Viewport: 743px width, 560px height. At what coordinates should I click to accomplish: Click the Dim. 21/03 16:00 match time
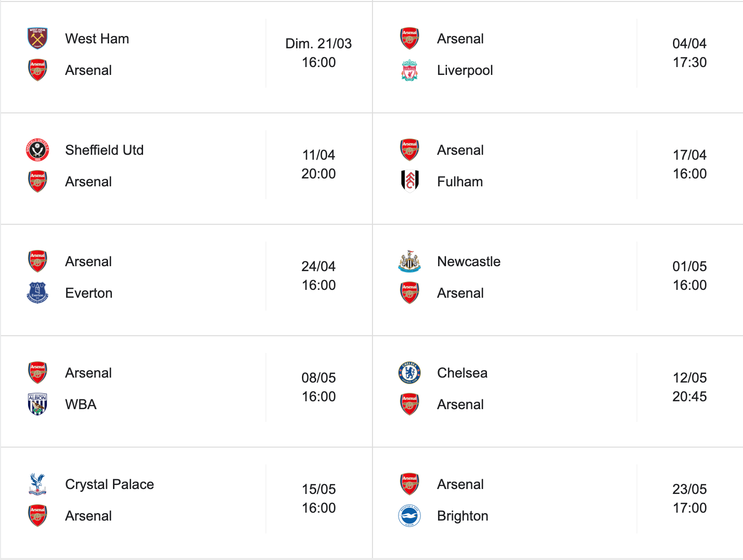[x=319, y=53]
